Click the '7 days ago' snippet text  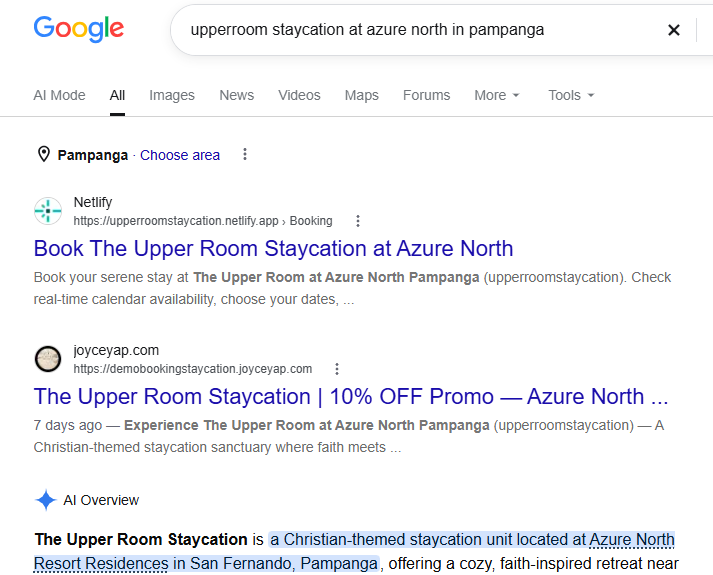tap(67, 425)
